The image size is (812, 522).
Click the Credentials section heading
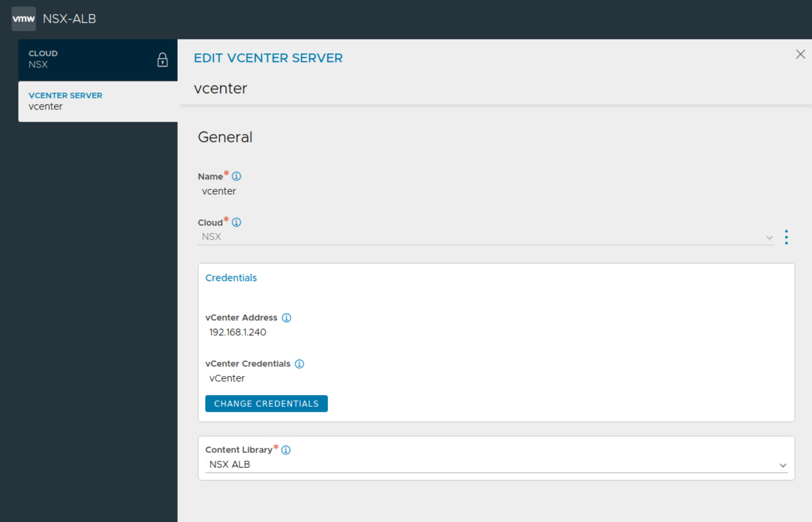click(x=231, y=278)
